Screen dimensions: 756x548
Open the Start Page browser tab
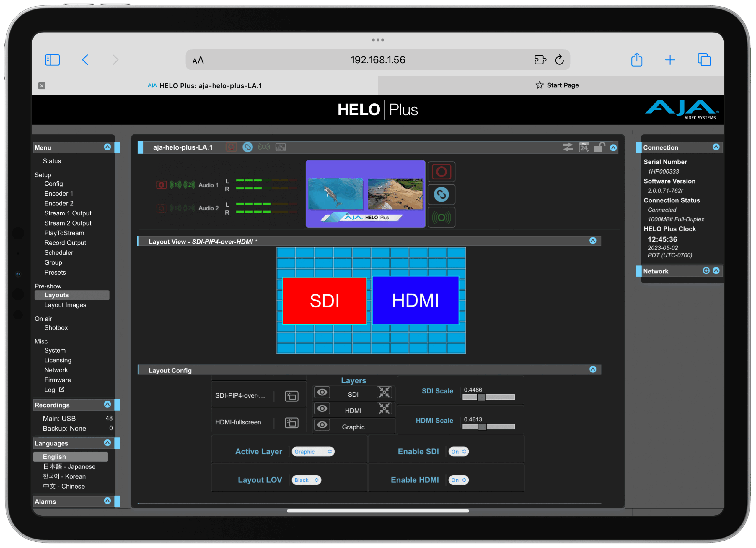tap(557, 85)
